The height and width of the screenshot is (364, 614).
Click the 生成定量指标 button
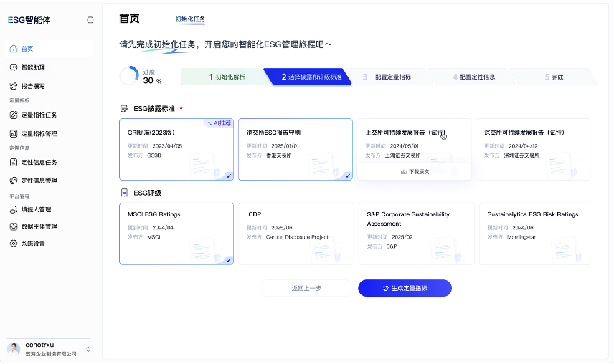point(405,288)
